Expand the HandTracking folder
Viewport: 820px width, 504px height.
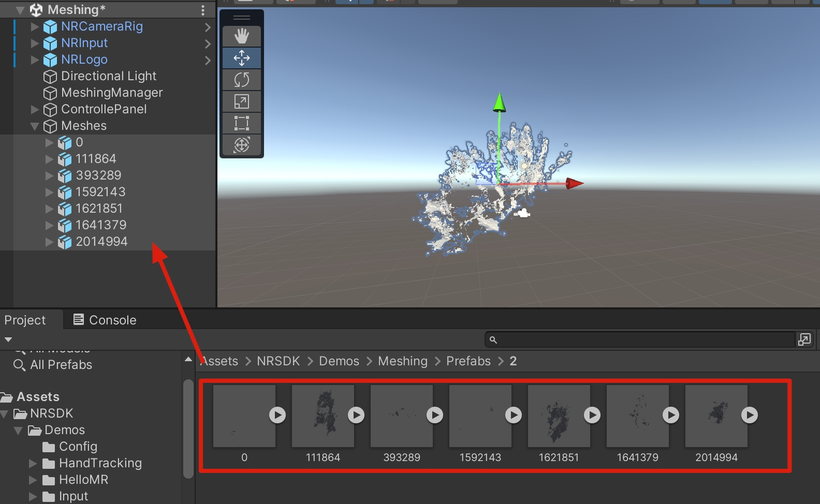point(33,463)
